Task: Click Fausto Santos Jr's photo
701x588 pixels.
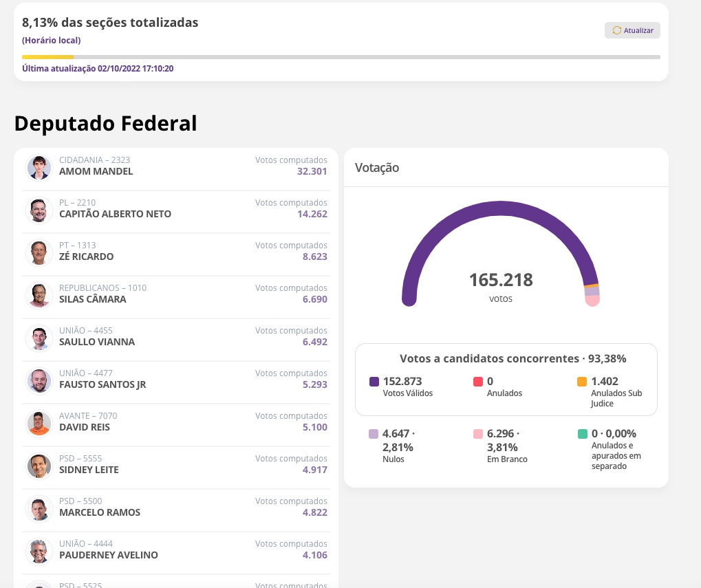Action: [x=39, y=380]
